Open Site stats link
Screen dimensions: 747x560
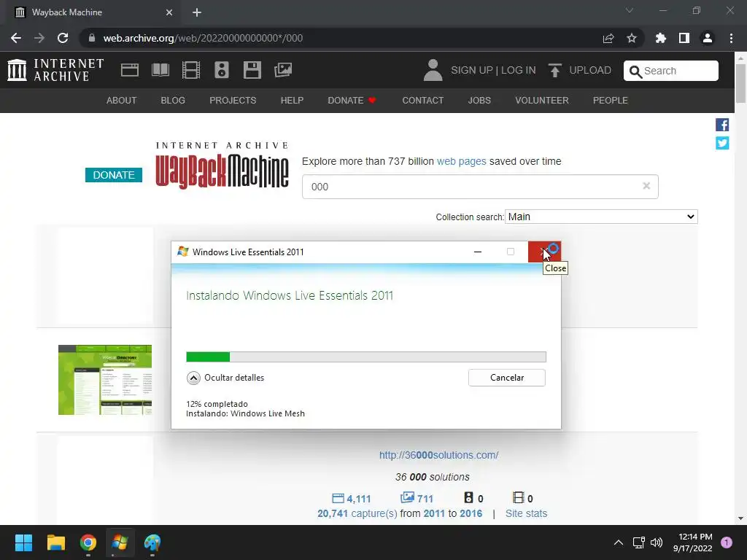point(526,513)
